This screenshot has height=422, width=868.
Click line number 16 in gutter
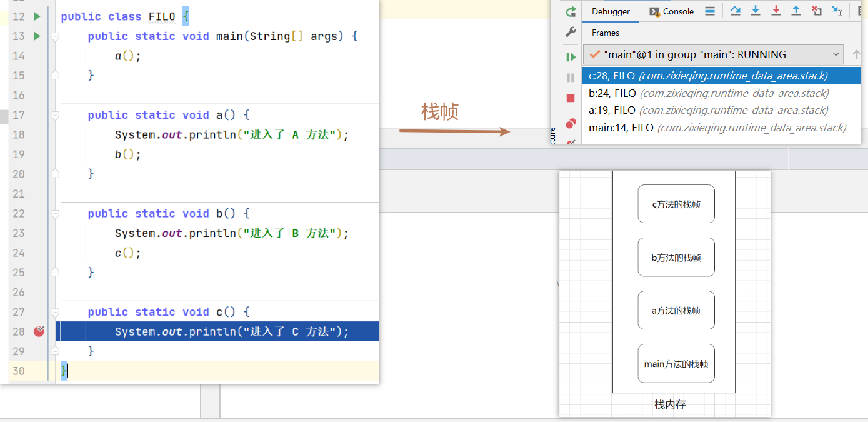coord(19,95)
